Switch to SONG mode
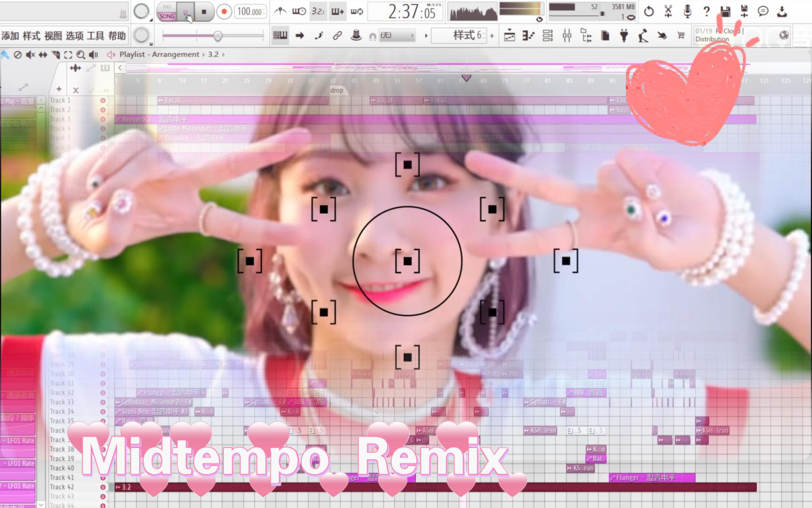This screenshot has width=812, height=508. pos(167,16)
